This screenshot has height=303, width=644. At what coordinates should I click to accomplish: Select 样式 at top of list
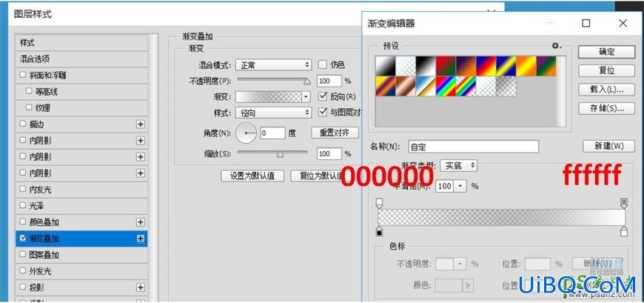81,43
